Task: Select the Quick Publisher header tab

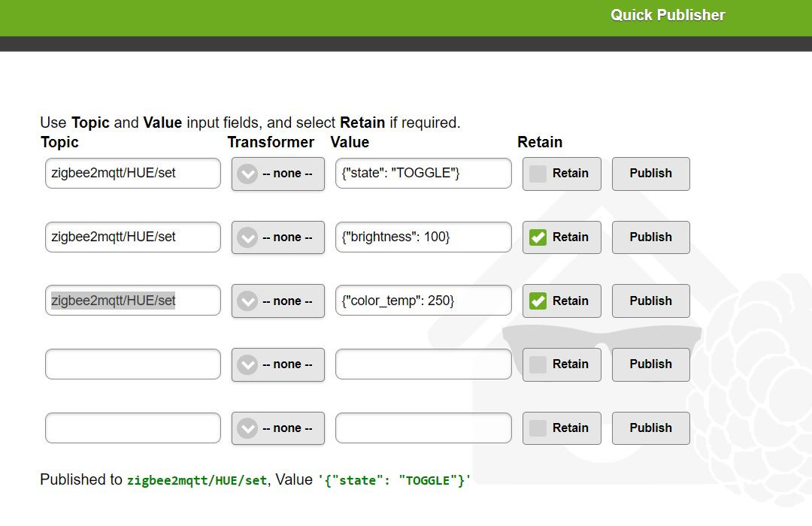Action: 668,15
